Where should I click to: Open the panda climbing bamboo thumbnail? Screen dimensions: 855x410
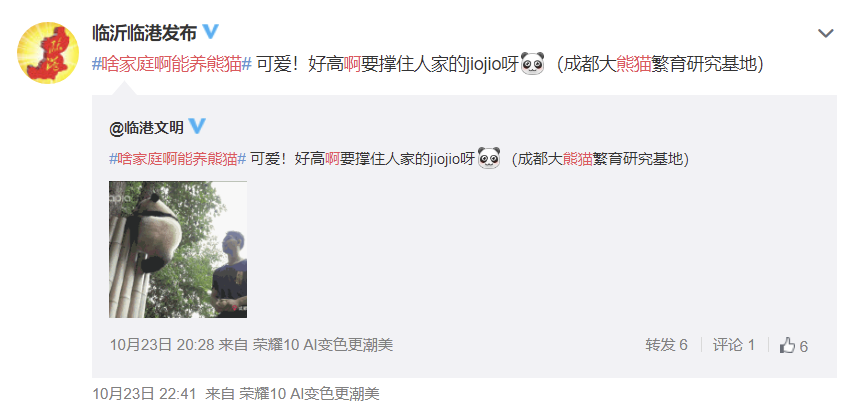(178, 249)
